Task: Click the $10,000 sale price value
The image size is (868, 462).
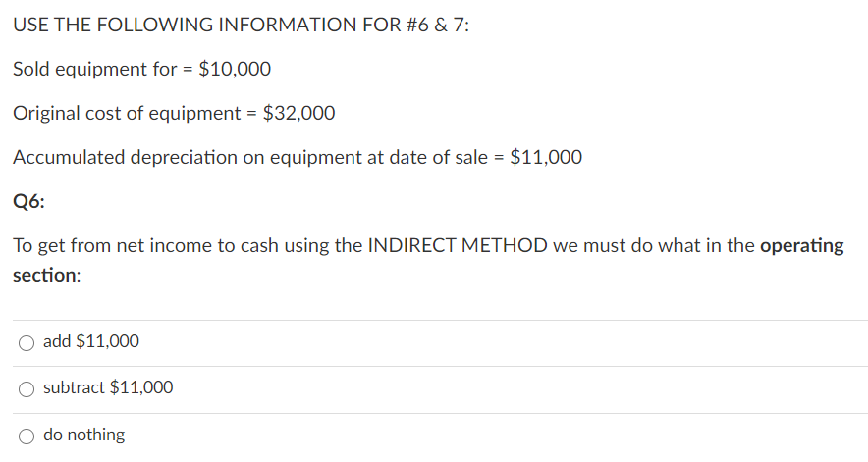Action: (235, 70)
